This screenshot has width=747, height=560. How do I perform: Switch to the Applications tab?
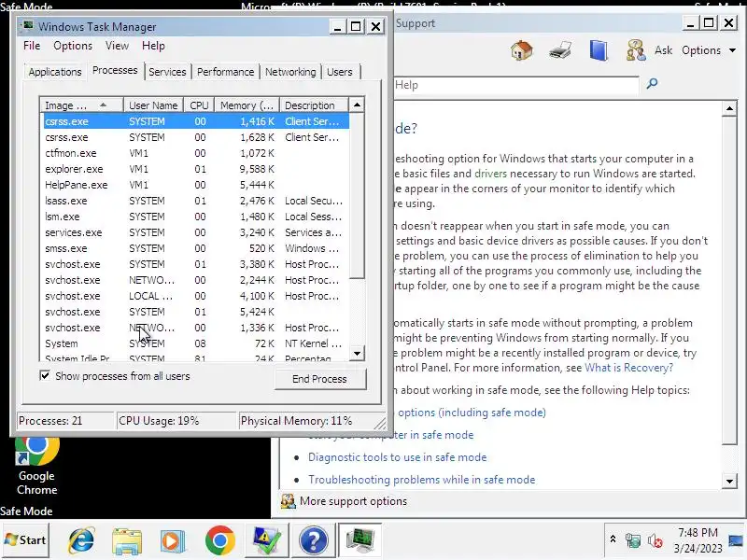pyautogui.click(x=55, y=72)
